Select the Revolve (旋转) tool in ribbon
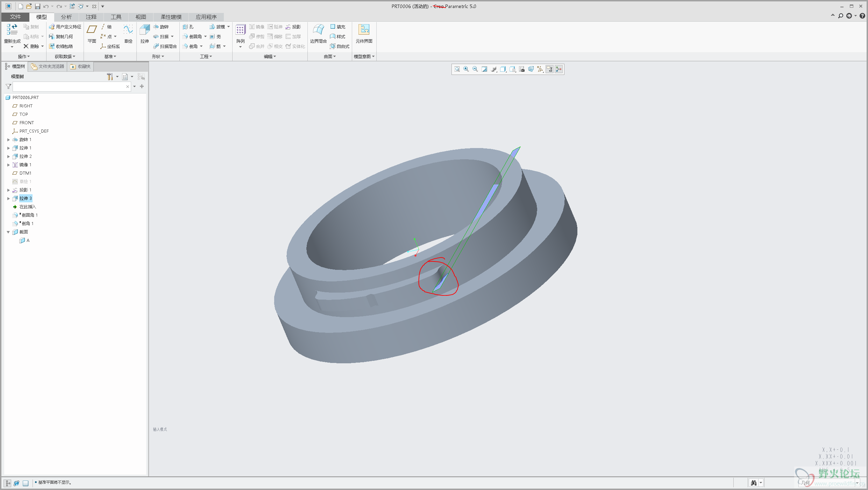The image size is (868, 490). coord(161,27)
